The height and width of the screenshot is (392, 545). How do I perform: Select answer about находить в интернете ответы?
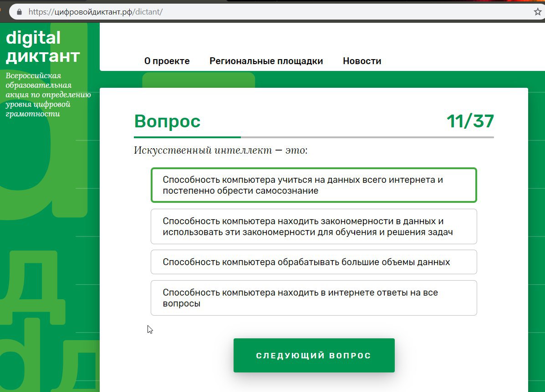[x=314, y=298]
